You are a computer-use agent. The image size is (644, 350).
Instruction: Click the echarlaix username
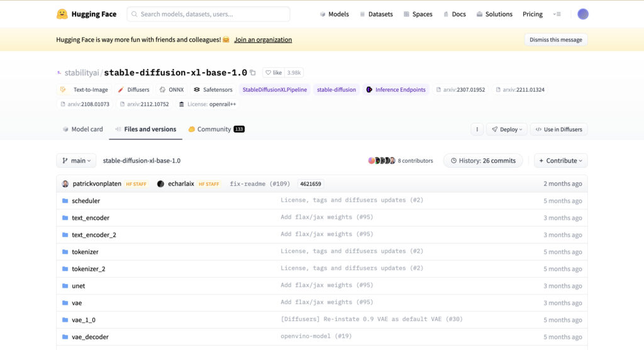pyautogui.click(x=181, y=184)
